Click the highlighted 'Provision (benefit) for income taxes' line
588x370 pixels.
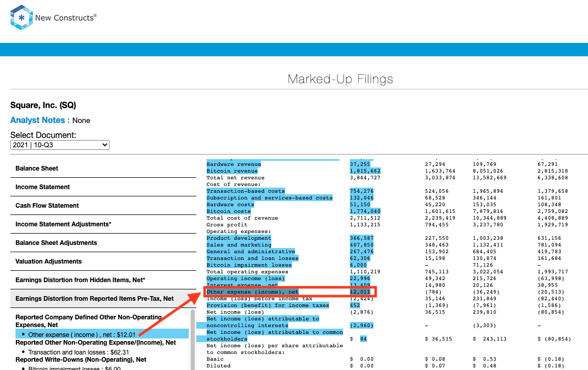coord(268,305)
